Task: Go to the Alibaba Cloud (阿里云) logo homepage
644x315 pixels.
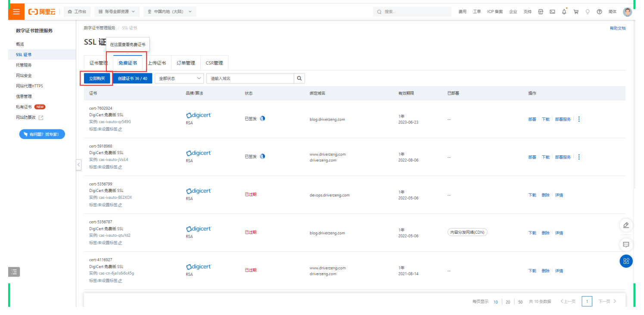Action: click(42, 12)
